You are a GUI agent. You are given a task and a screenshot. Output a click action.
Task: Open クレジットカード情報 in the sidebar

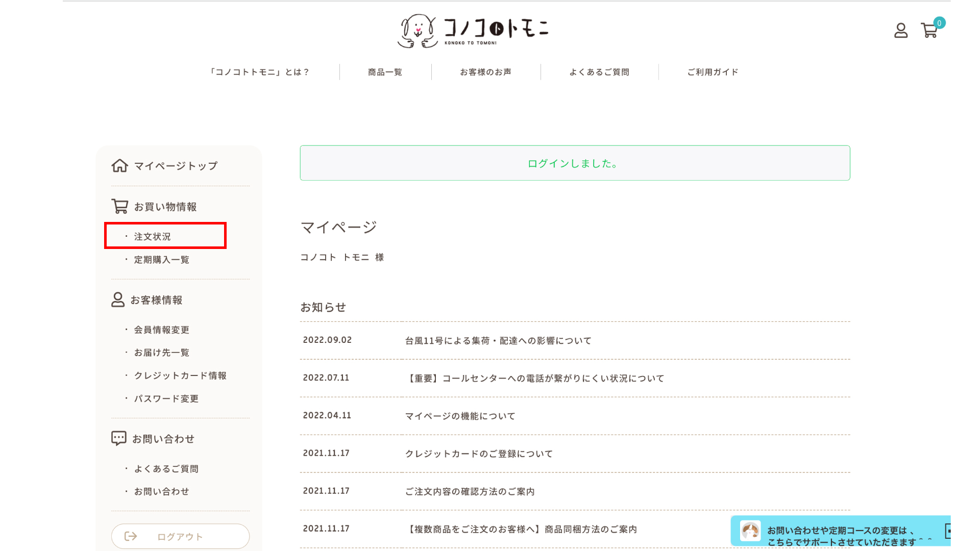click(181, 375)
